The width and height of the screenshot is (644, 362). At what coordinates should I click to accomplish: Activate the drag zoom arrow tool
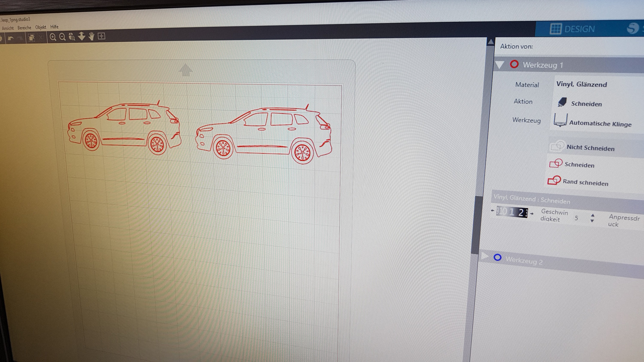pyautogui.click(x=82, y=36)
